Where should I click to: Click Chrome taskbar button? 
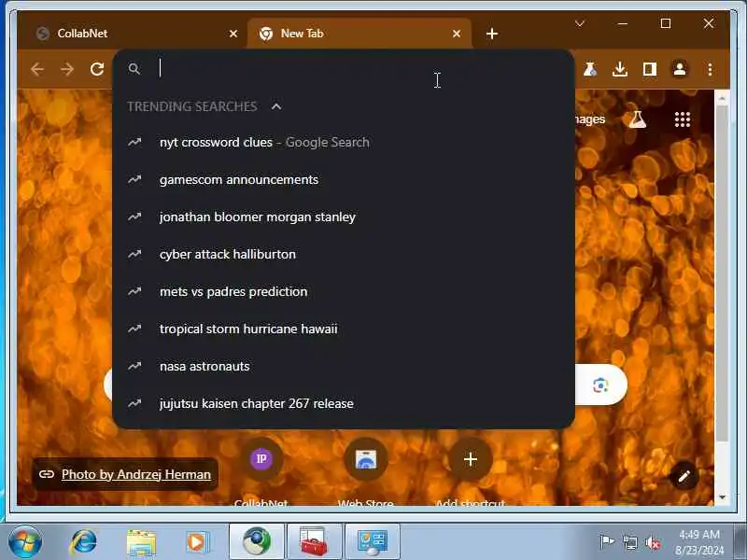click(257, 542)
